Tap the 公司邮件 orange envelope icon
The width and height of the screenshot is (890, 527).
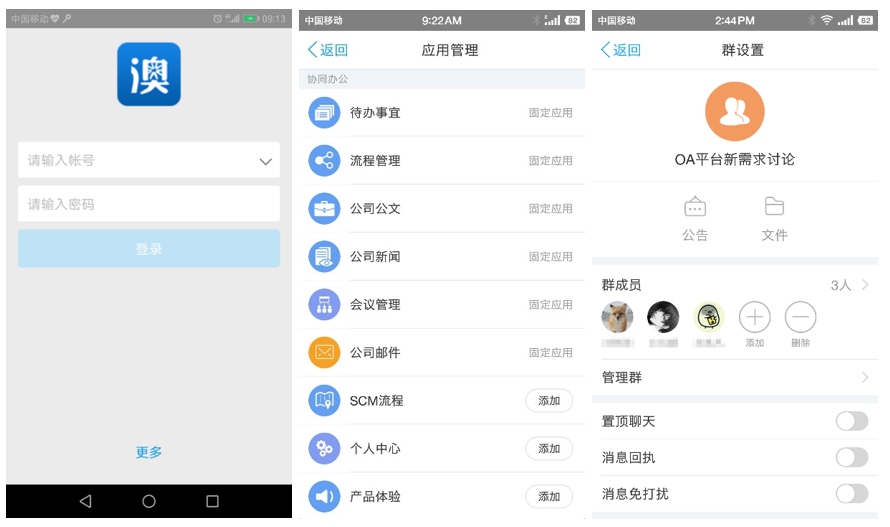click(324, 353)
